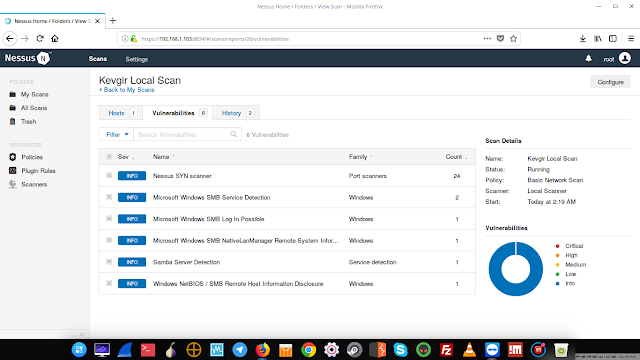Launch Wireshark from the dock
Image resolution: width=640 pixels, height=360 pixels.
[x=124, y=350]
